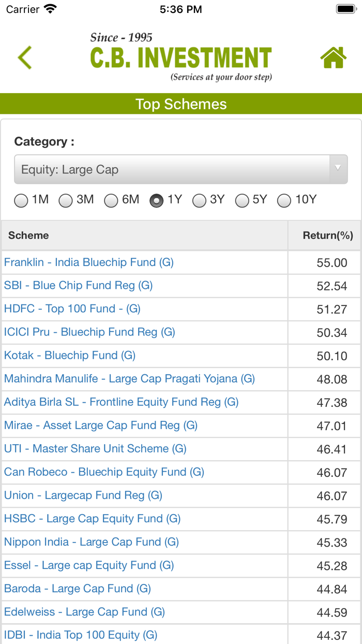Select the 3M return period
The image size is (362, 644).
[66, 200]
